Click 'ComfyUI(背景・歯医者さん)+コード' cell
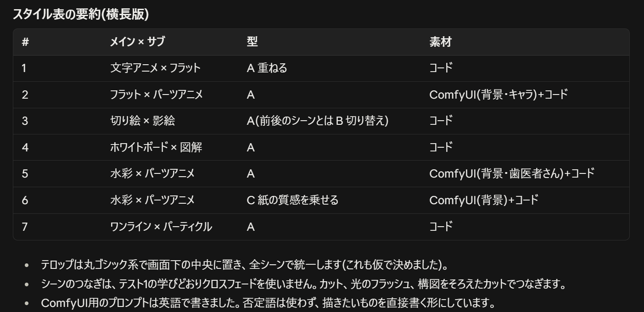 512,174
